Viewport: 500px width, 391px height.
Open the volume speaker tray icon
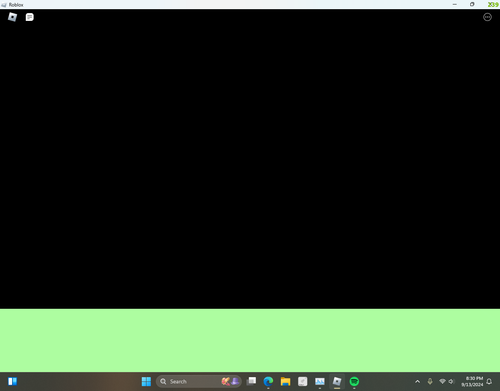(451, 381)
